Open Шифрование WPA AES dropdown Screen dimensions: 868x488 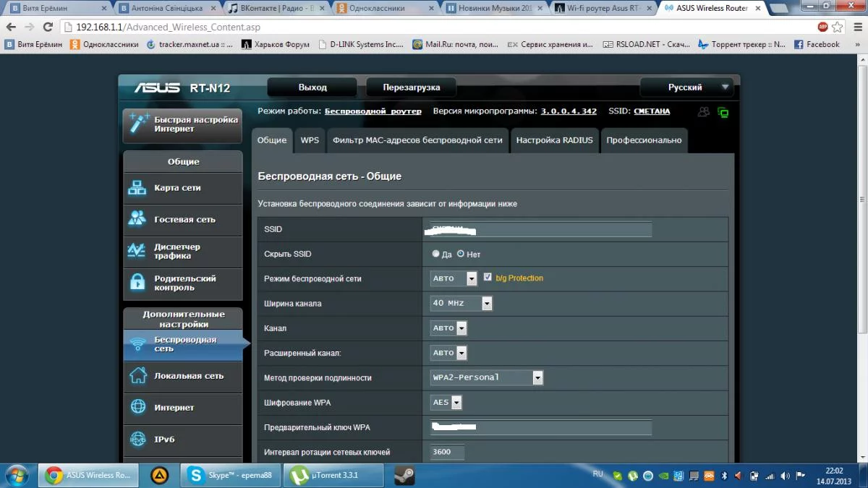446,403
